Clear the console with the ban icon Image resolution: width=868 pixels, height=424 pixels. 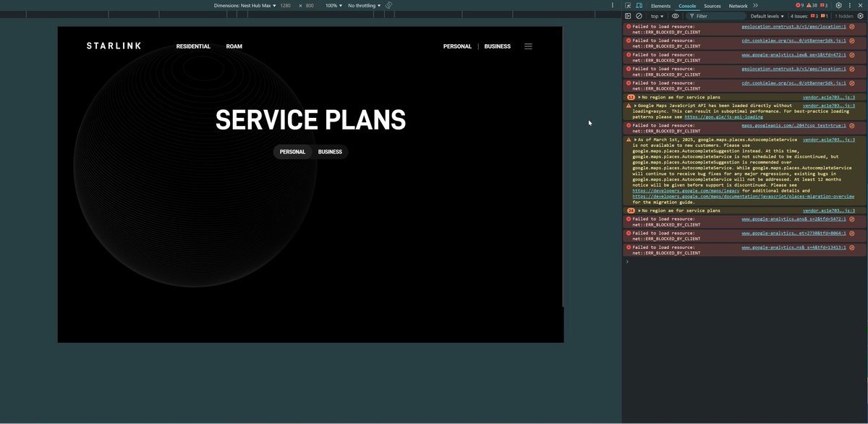(x=639, y=16)
